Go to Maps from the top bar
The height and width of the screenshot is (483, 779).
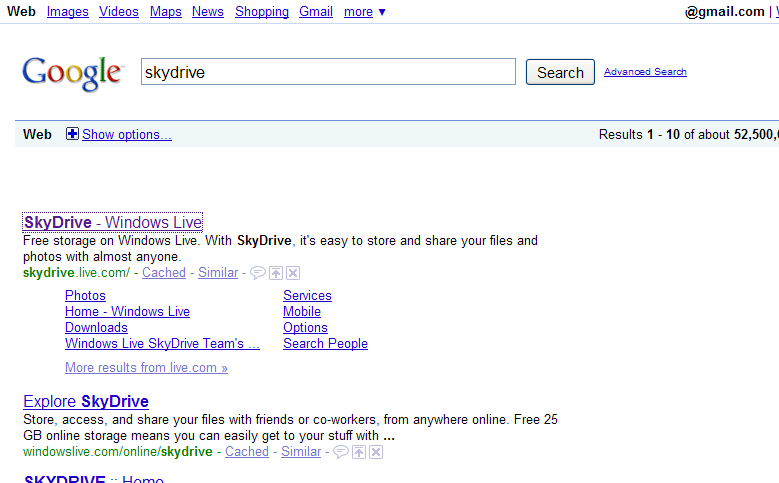tap(165, 11)
